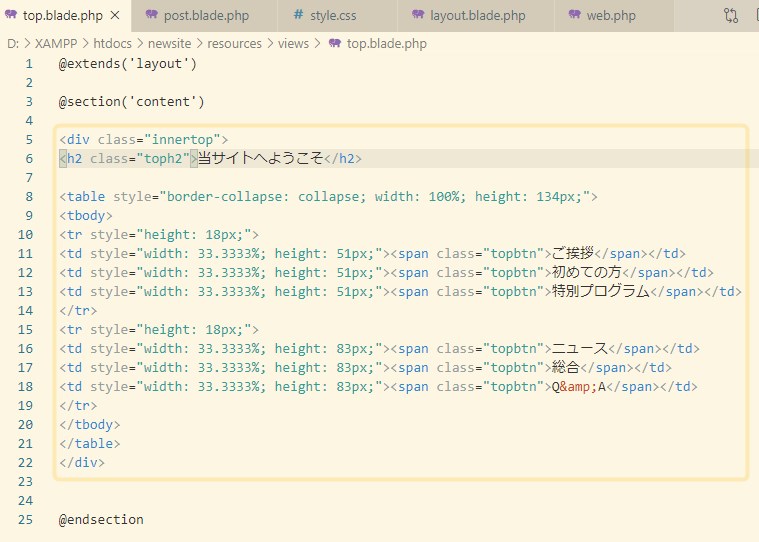This screenshot has width=759, height=542.
Task: Open the web.php tab
Action: click(x=611, y=16)
